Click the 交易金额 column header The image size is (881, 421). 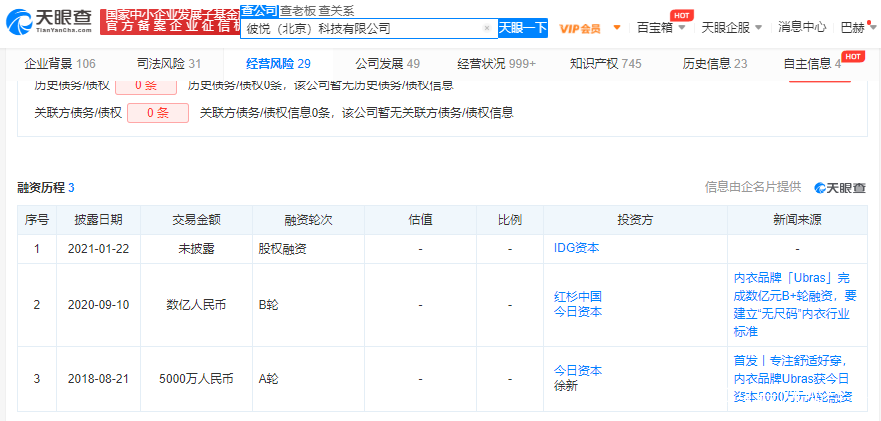tap(197, 220)
